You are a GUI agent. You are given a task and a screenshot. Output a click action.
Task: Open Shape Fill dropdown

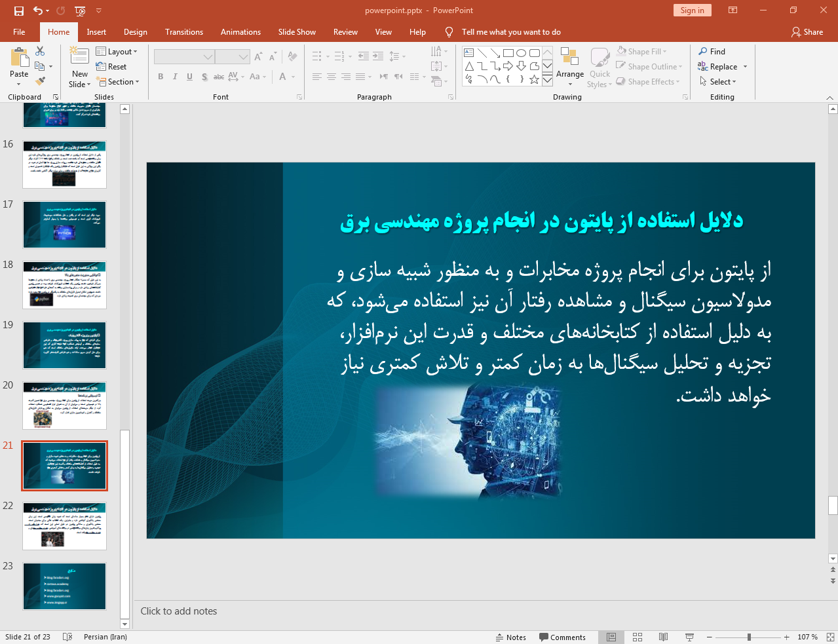pos(641,51)
